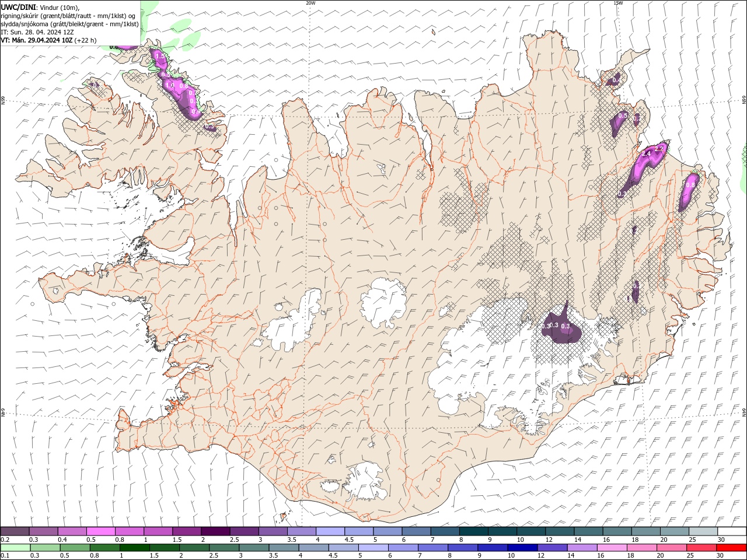Image resolution: width=747 pixels, height=560 pixels.
Task: Click the "slydda/snjókoma" line in the header
Action: click(70, 24)
